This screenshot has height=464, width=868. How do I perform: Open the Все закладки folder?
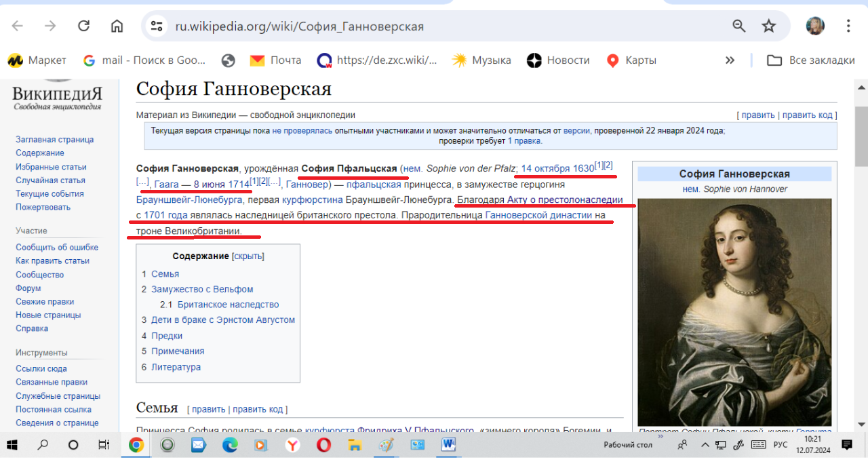(x=811, y=60)
